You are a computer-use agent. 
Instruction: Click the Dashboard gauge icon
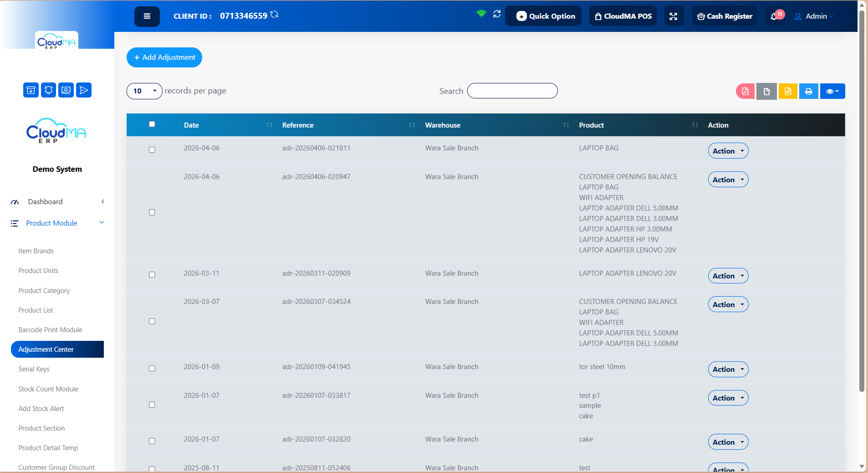(15, 202)
